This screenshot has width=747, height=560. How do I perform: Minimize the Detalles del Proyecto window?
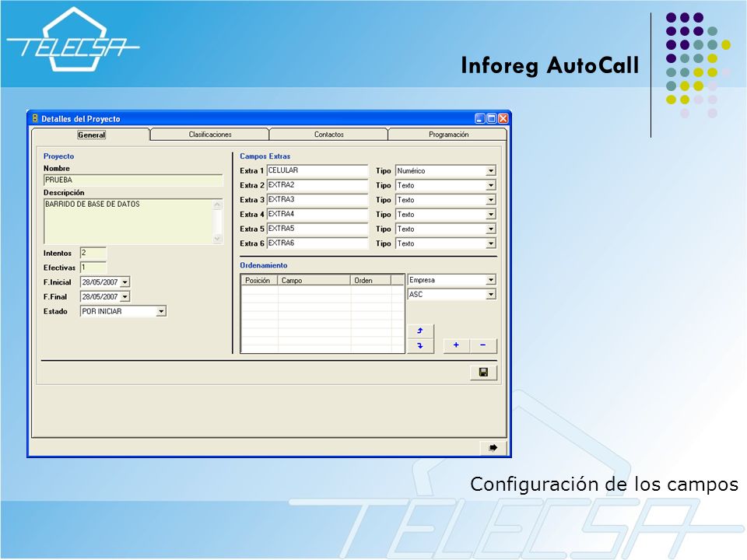480,118
